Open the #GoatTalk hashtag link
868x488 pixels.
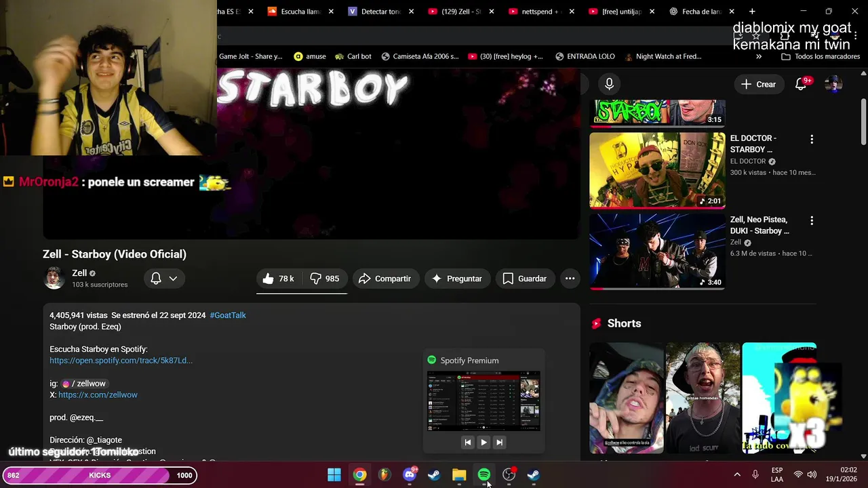(228, 315)
